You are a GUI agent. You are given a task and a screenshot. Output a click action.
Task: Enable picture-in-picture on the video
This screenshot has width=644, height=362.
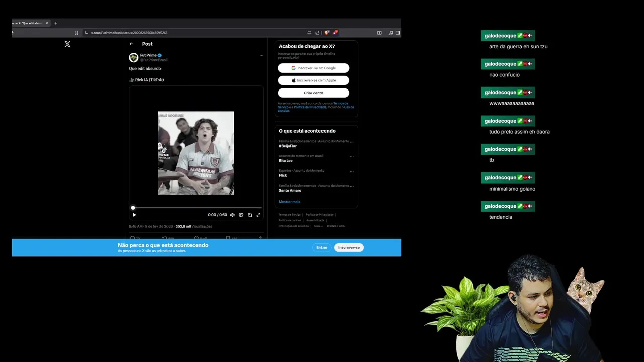pyautogui.click(x=250, y=215)
